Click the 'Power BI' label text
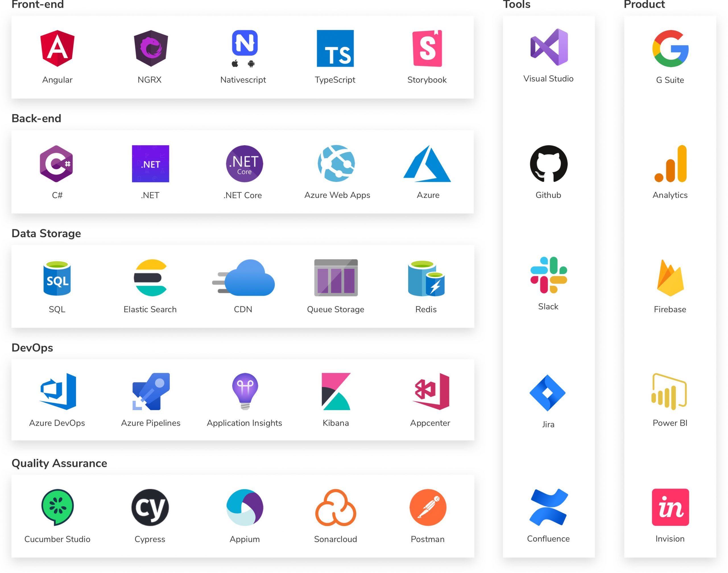 (x=670, y=423)
